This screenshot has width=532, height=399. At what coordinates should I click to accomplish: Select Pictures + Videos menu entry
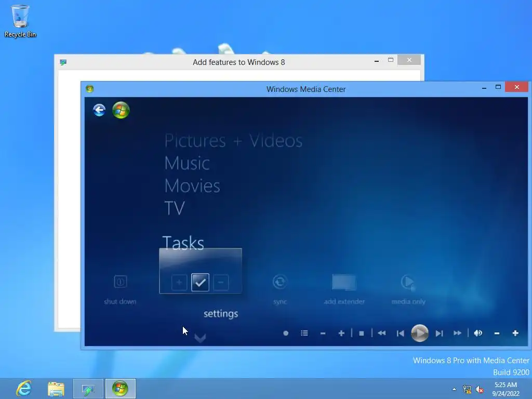tap(233, 140)
